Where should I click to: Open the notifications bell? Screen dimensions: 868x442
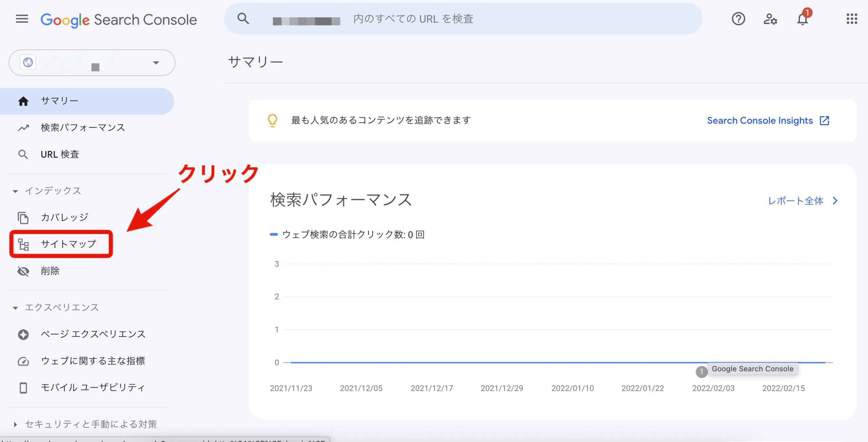click(x=803, y=19)
